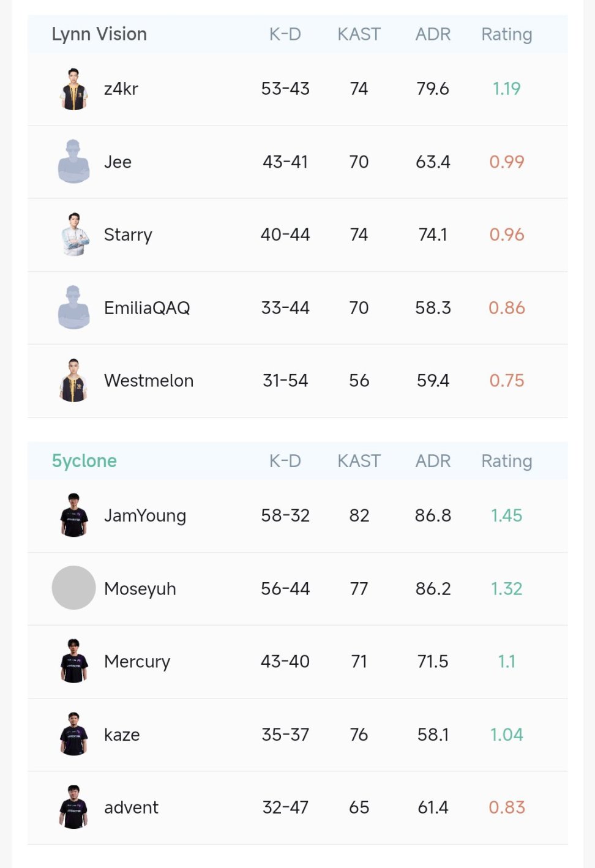Image resolution: width=595 pixels, height=868 pixels.
Task: Click Westmelon's player avatar photo
Action: 74,381
